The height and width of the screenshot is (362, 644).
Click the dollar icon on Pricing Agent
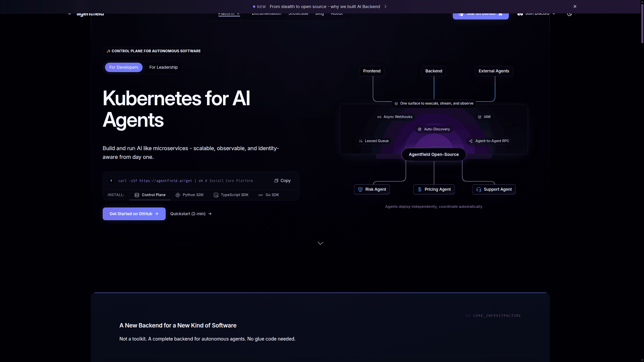pyautogui.click(x=420, y=189)
